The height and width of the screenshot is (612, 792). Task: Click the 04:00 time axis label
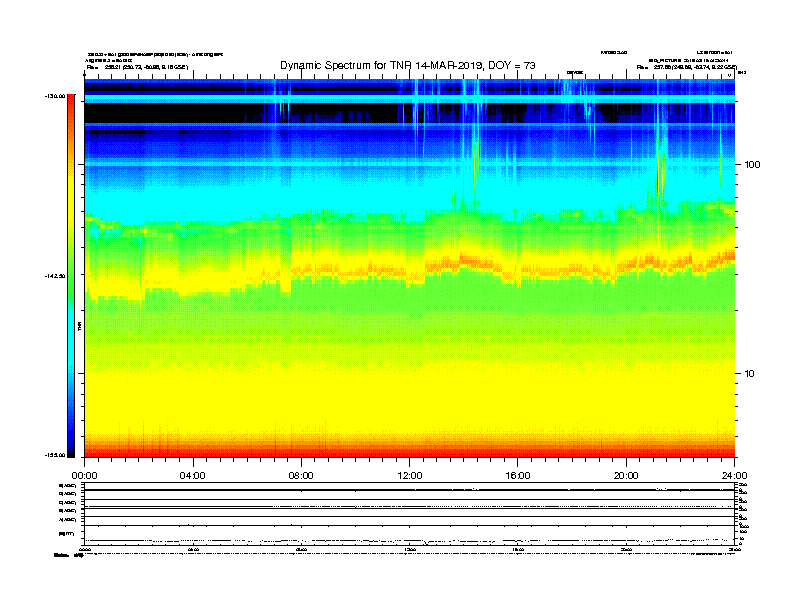(193, 476)
